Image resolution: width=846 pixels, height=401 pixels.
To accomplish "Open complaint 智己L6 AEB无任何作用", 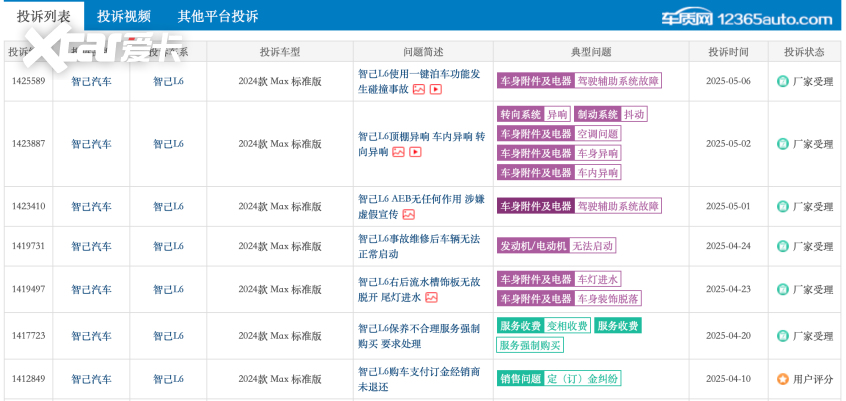I will coord(421,206).
